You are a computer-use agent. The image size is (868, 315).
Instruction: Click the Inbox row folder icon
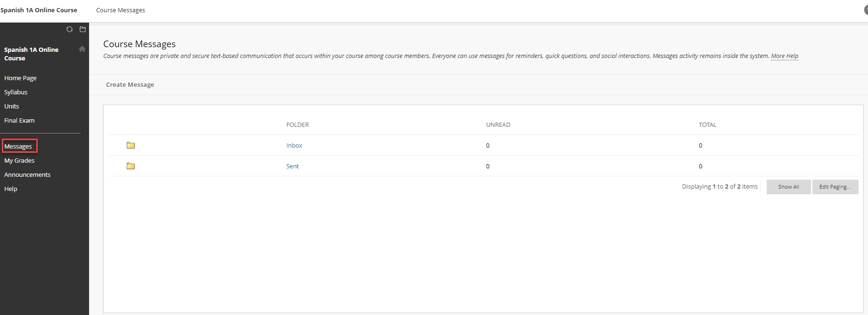coord(131,145)
